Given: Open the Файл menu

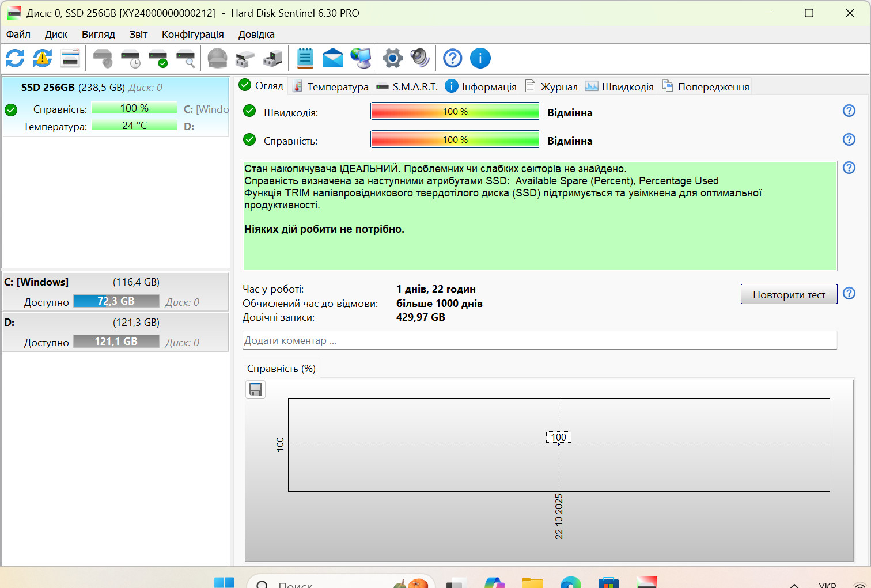Looking at the screenshot, I should tap(18, 35).
